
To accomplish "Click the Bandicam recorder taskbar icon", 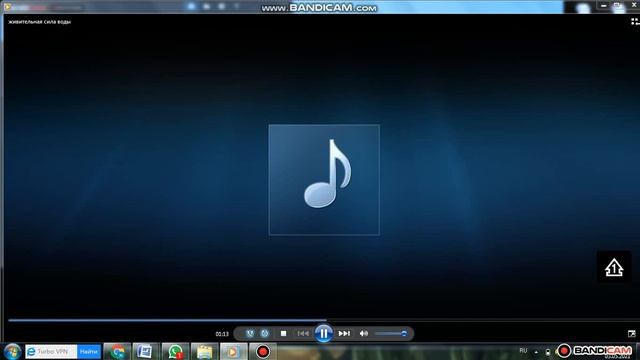I will [263, 351].
